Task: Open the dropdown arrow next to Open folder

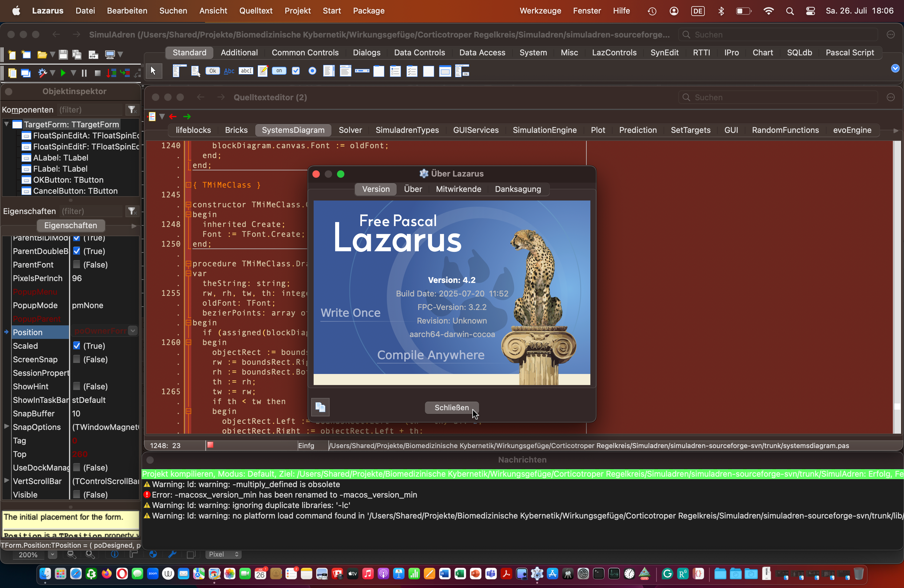Action: coord(52,55)
